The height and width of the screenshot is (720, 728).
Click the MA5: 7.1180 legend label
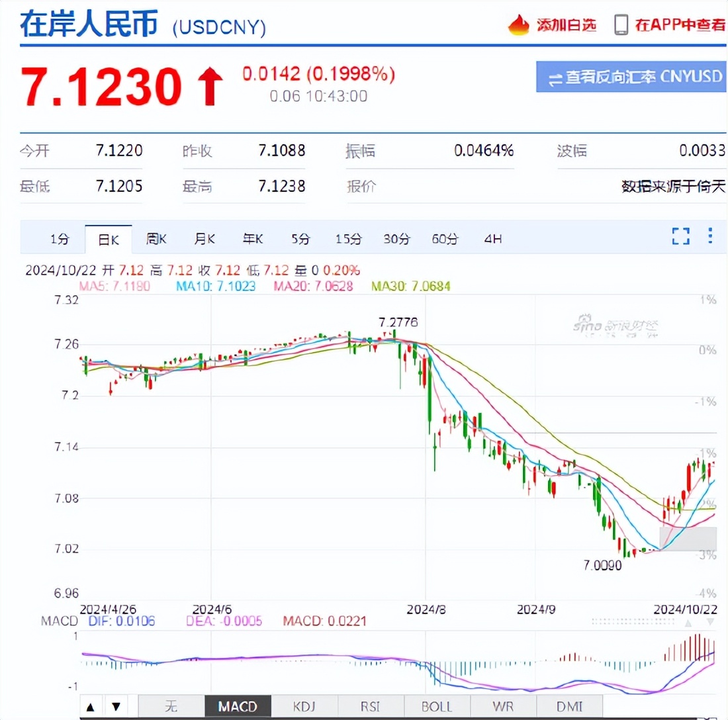[x=114, y=286]
